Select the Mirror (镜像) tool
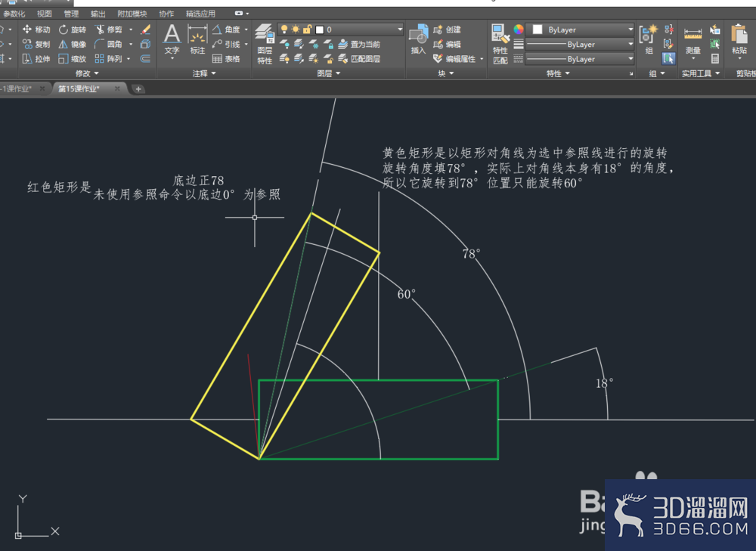This screenshot has width=756, height=551. 73,45
